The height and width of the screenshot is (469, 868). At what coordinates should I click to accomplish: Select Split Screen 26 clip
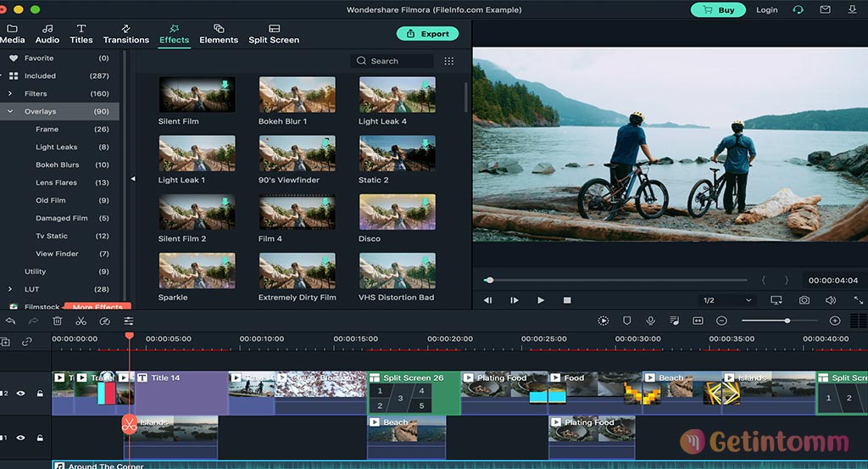point(414,394)
